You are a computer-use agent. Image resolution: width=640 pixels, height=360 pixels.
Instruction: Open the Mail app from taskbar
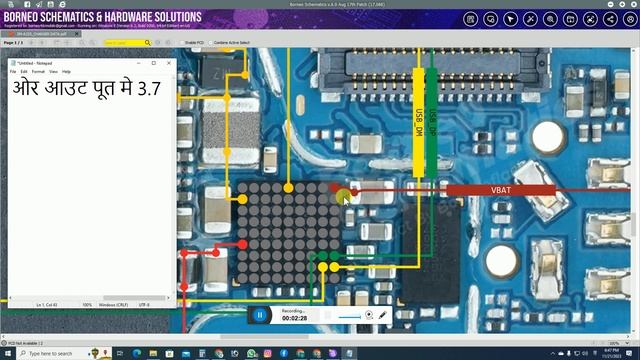186,353
